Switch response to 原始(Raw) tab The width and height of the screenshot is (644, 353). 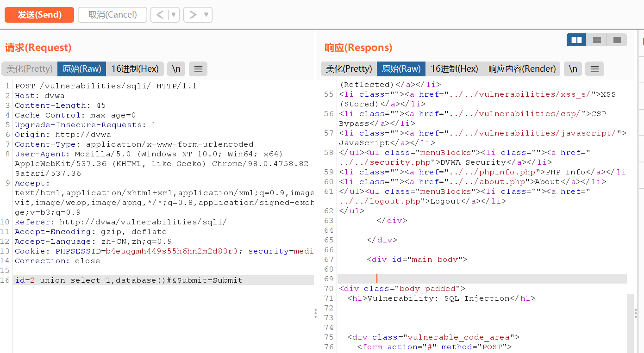click(401, 69)
